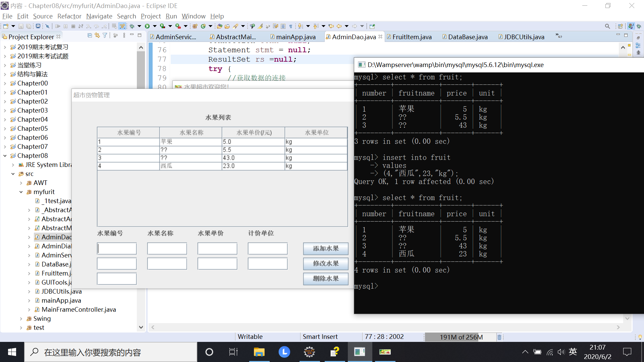Click the first-row 水果单价 input field

[217, 249]
